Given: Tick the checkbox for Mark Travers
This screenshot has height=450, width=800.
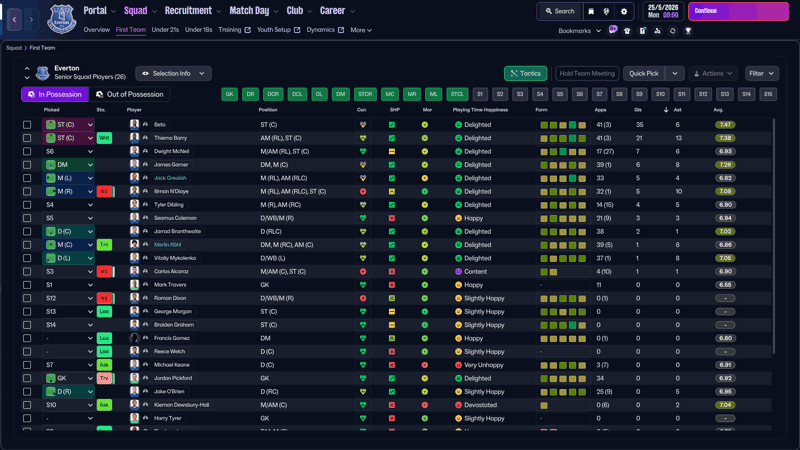Looking at the screenshot, I should [x=27, y=285].
